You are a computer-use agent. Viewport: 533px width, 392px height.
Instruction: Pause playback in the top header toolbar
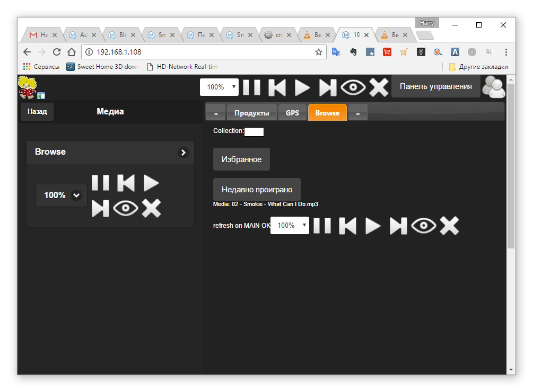tap(251, 87)
